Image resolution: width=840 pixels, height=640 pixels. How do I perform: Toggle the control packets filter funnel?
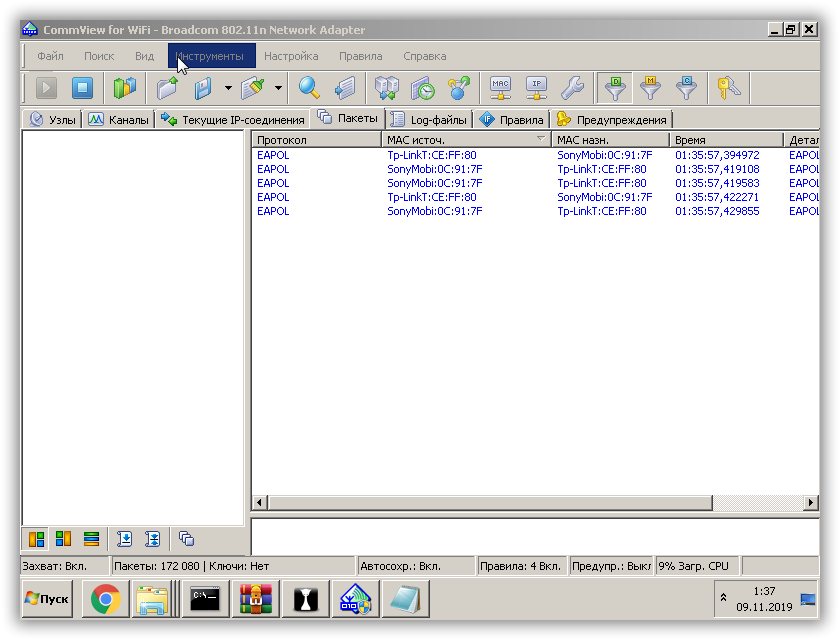[687, 88]
